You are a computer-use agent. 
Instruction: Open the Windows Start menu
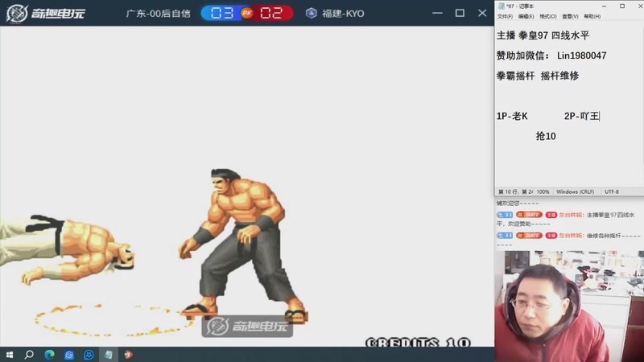(10, 355)
